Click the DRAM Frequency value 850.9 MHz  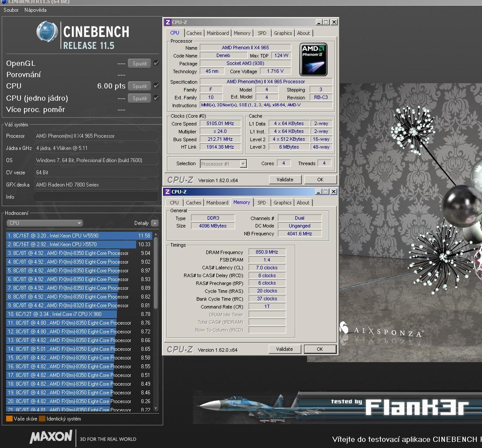tap(267, 252)
